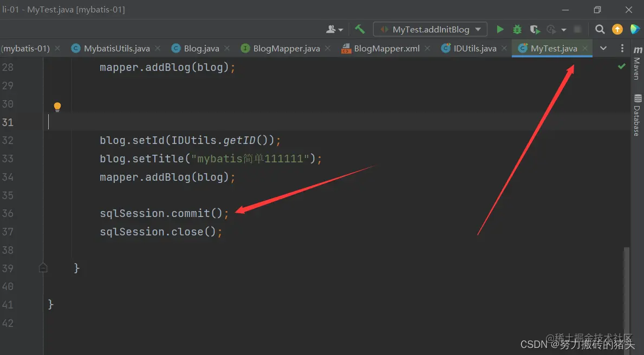Start debugging with the green bug icon
Viewport: 644px width, 355px height.
pos(517,29)
